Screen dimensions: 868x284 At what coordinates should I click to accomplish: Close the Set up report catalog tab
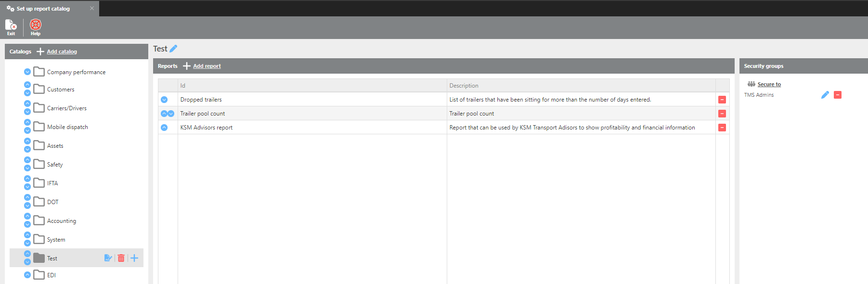pyautogui.click(x=92, y=8)
